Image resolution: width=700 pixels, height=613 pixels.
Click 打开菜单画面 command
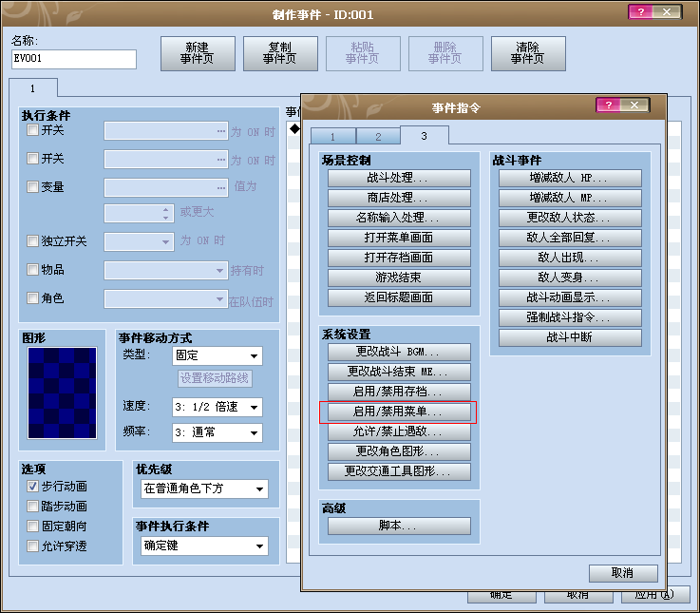pyautogui.click(x=399, y=238)
